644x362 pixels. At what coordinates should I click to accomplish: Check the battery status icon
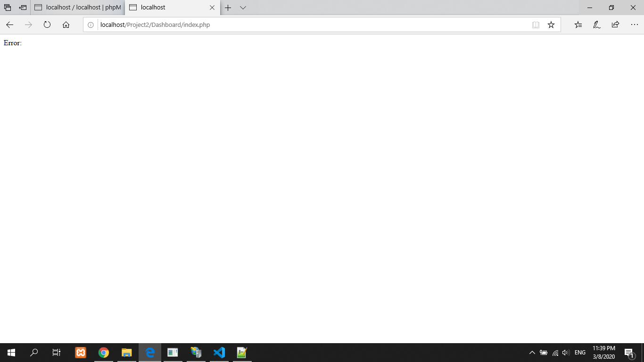(x=544, y=353)
